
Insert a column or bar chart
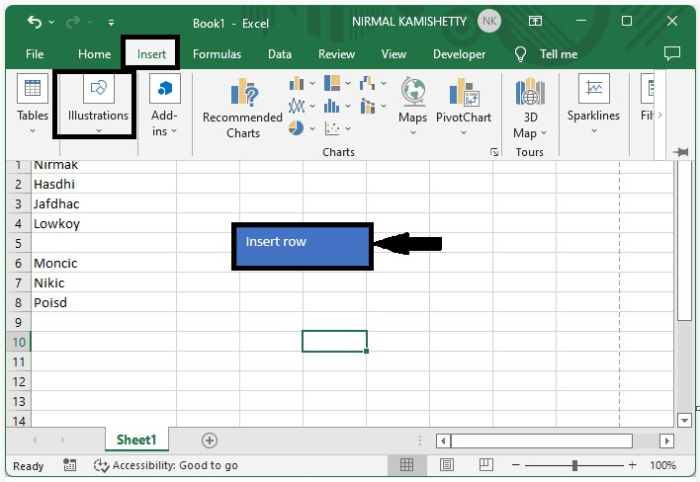click(x=301, y=83)
